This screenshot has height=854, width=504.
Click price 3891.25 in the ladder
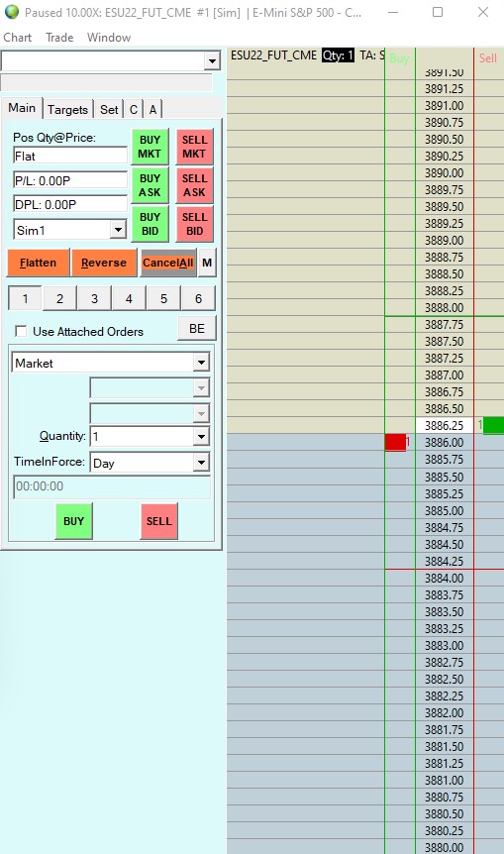tap(445, 88)
